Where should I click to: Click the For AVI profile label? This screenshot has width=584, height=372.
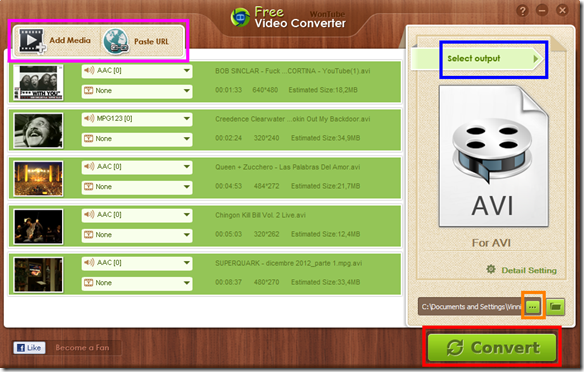tap(491, 243)
